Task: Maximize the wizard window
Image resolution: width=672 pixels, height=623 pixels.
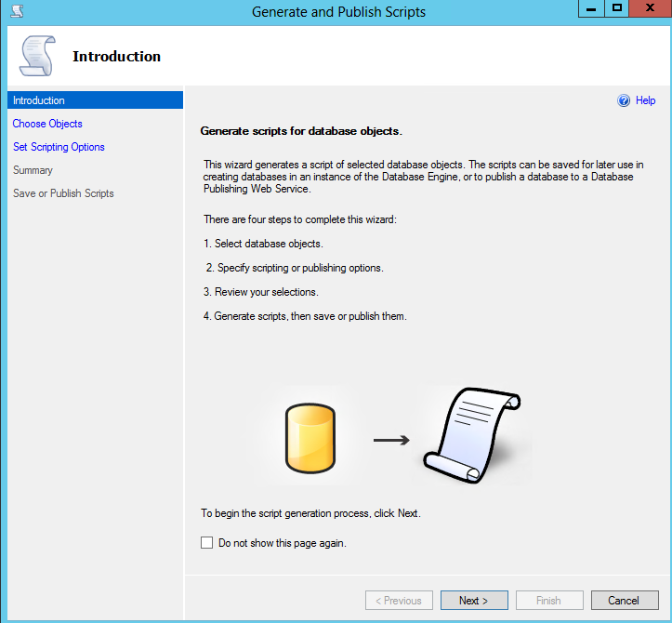Action: 616,8
